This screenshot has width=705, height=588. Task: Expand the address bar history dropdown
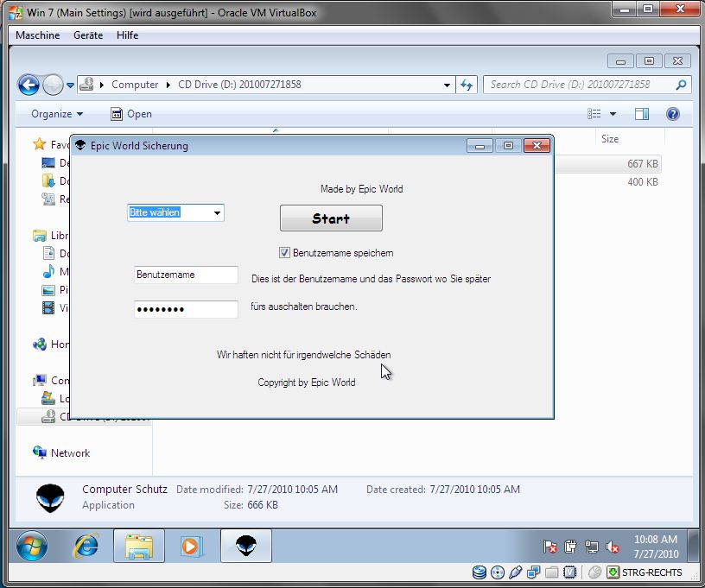click(447, 85)
